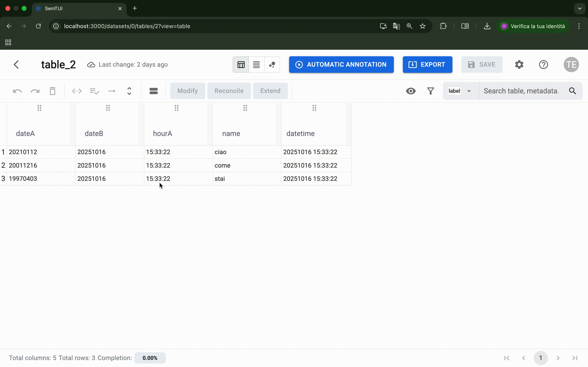Select the dateA column header
Screen dimensions: 588x367
point(25,134)
